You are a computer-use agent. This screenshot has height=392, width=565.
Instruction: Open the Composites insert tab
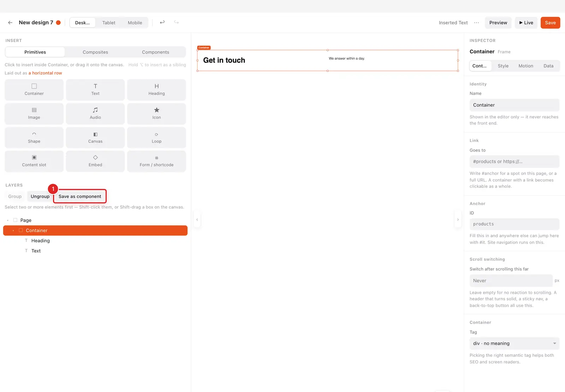click(95, 52)
